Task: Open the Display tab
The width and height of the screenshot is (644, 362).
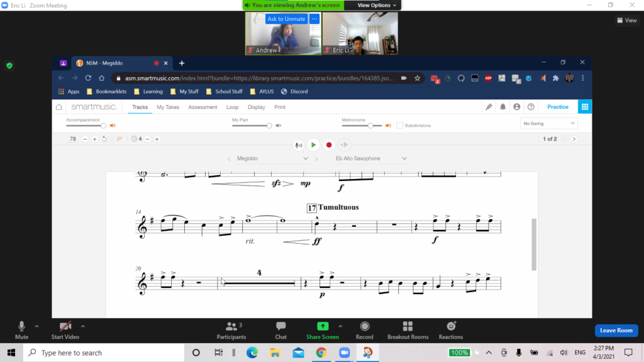Action: 257,107
